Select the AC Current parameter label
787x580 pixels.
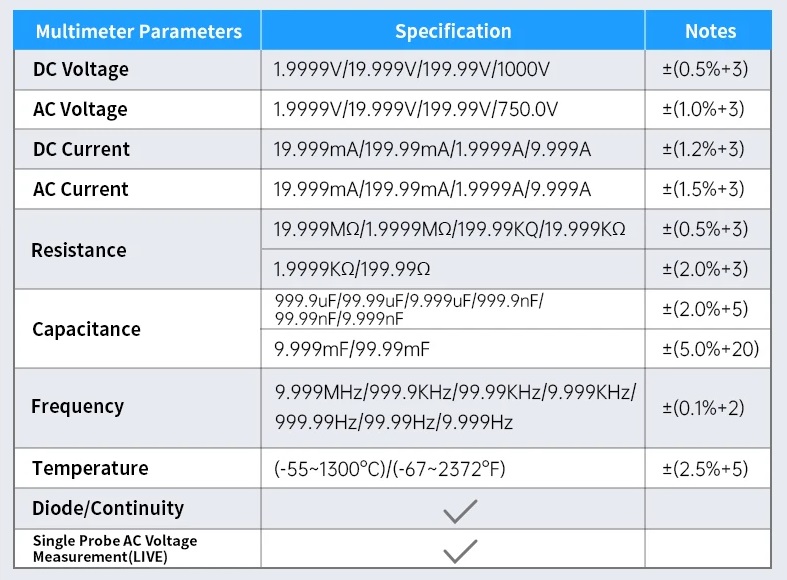pos(81,189)
